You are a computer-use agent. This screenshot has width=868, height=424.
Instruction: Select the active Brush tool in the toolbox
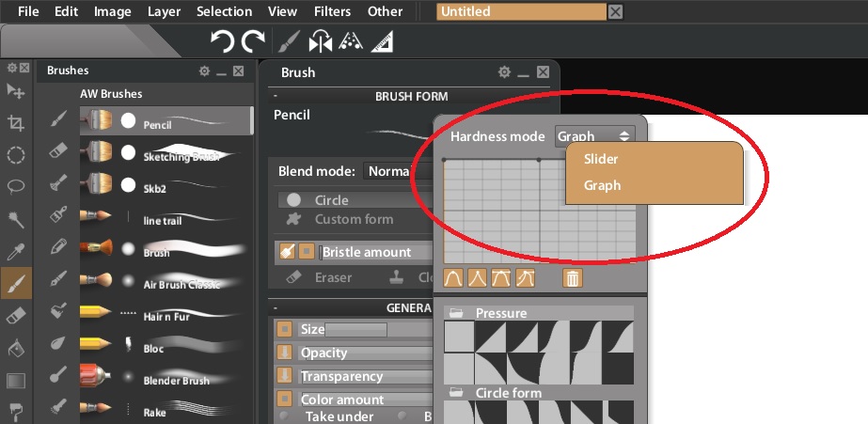coord(15,283)
